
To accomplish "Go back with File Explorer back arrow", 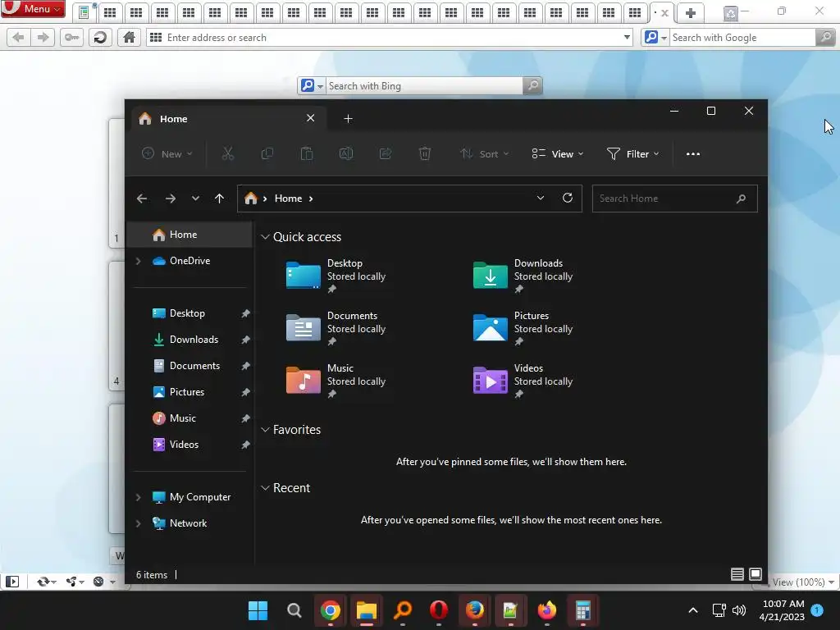I will 142,199.
